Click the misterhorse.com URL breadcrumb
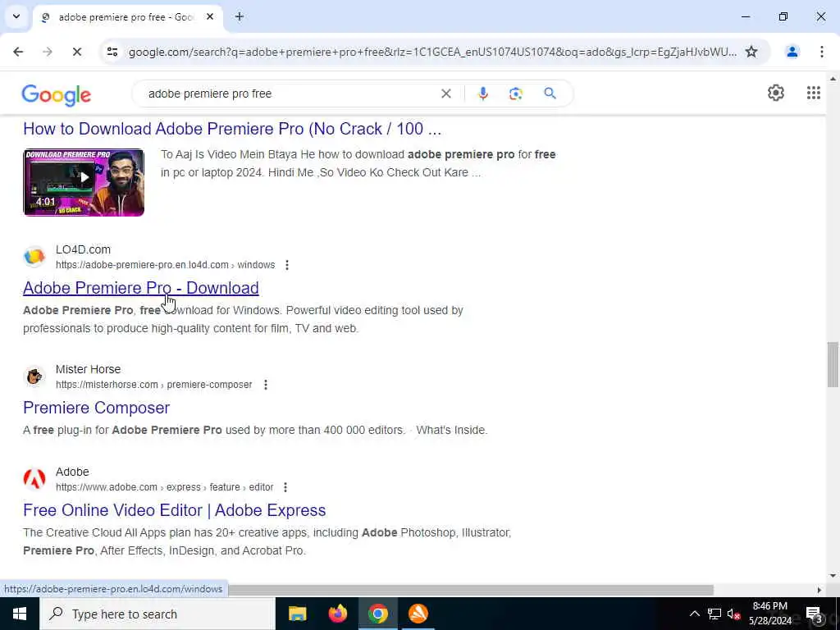This screenshot has width=840, height=630. tap(153, 385)
